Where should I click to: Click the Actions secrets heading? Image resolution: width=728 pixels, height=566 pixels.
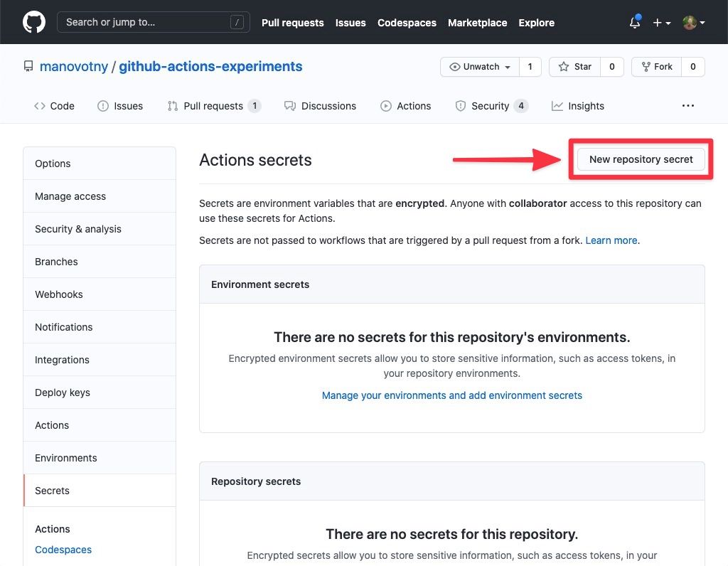click(255, 160)
